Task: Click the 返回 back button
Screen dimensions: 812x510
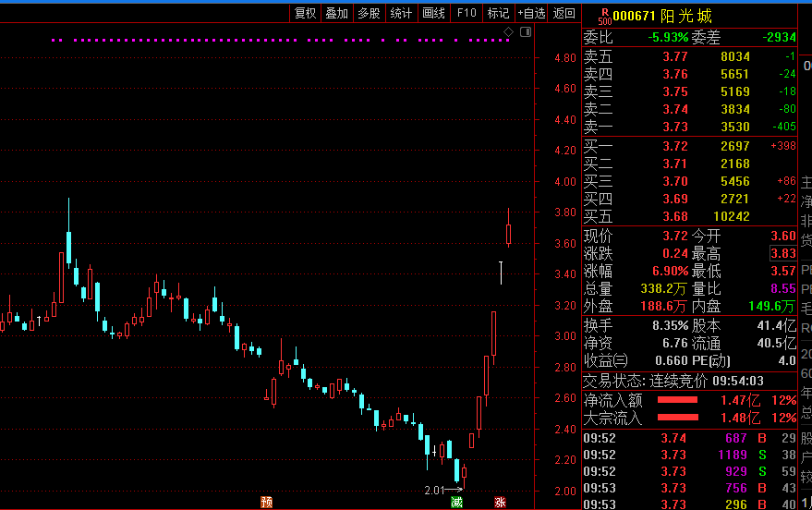Action: (564, 13)
